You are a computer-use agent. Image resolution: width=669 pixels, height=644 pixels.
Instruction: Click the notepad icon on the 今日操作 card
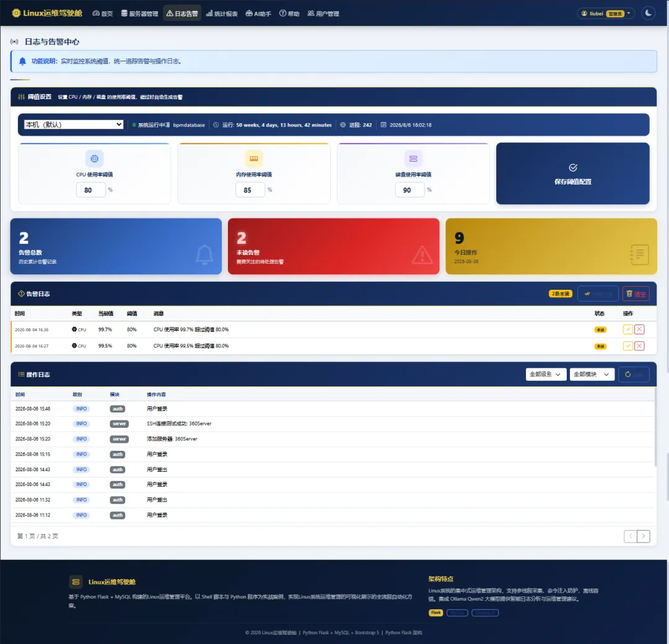pos(639,255)
